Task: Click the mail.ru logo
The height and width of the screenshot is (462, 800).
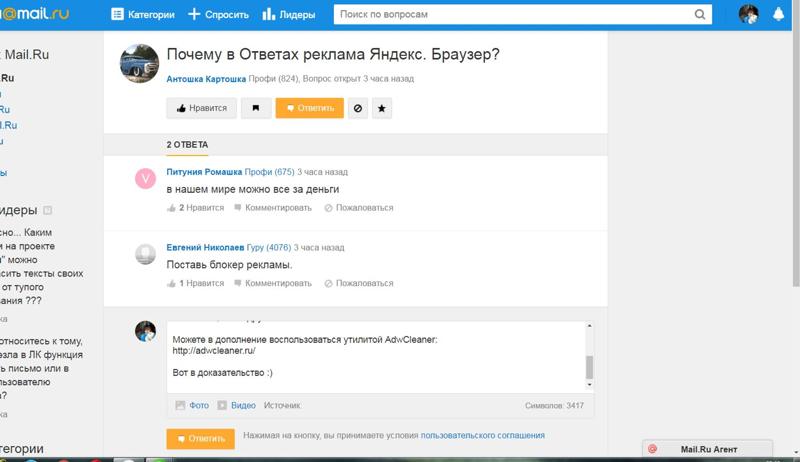Action: click(35, 14)
